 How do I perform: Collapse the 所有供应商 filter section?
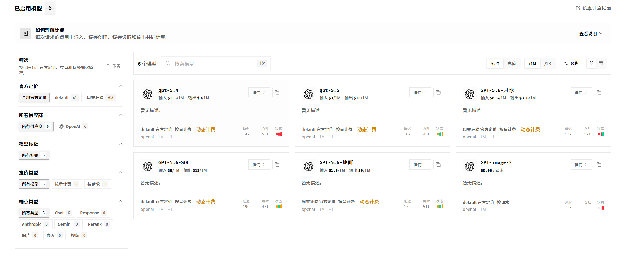tap(121, 115)
